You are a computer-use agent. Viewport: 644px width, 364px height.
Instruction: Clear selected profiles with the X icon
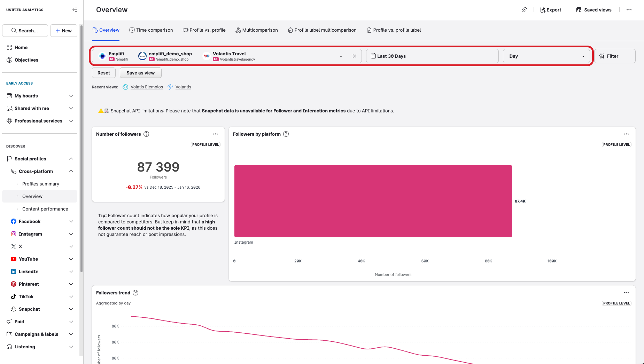(354, 56)
